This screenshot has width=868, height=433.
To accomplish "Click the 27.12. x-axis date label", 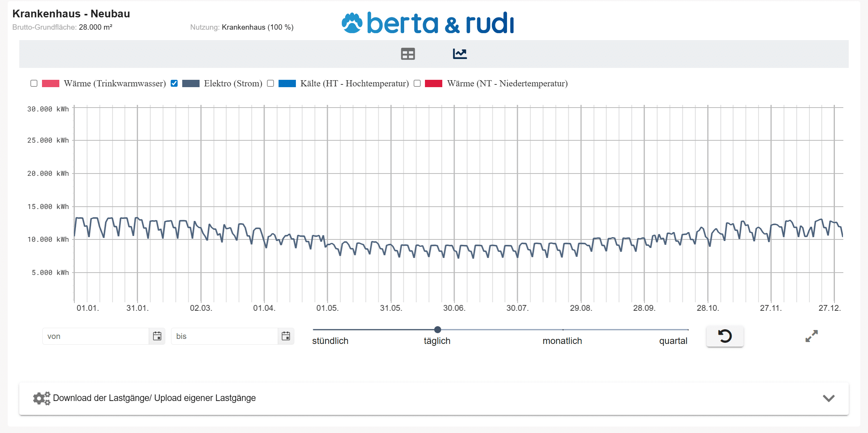I will (x=830, y=308).
